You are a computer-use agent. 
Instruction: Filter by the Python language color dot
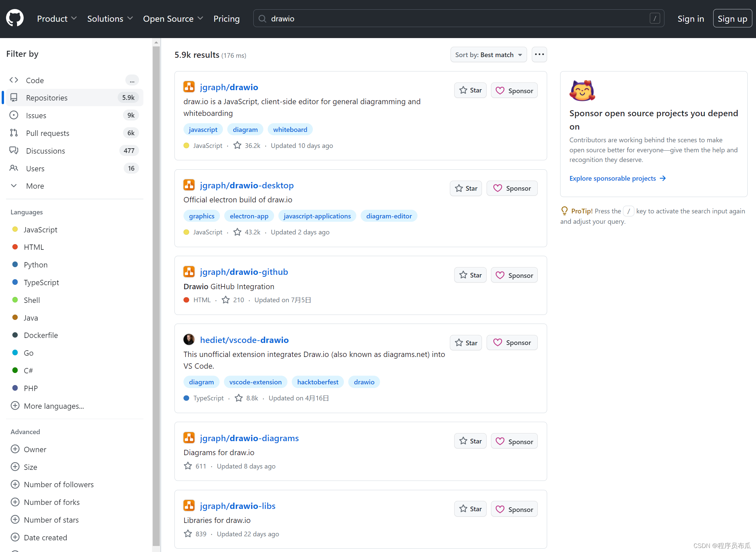(x=15, y=264)
